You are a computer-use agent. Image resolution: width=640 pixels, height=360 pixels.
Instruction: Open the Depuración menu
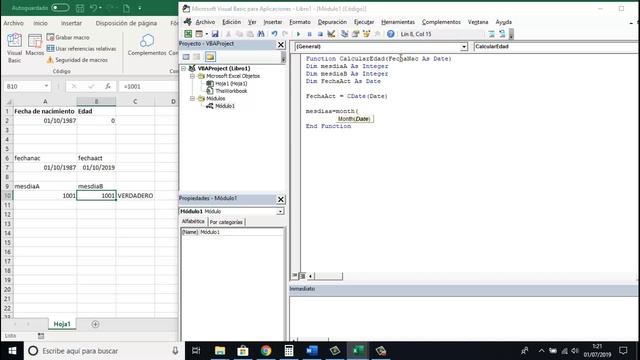tap(332, 22)
